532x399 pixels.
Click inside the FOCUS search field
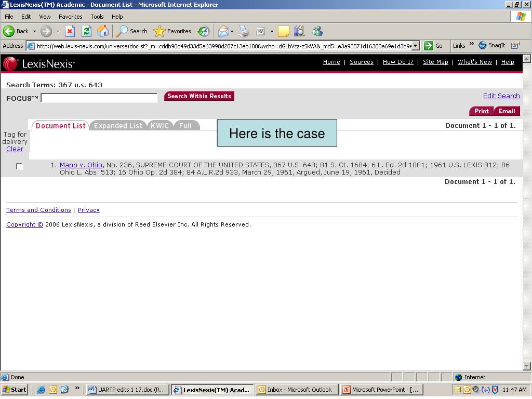click(99, 98)
